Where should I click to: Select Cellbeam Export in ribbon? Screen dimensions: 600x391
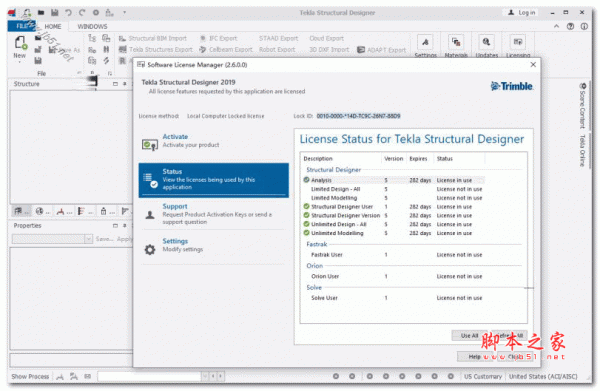(226, 50)
